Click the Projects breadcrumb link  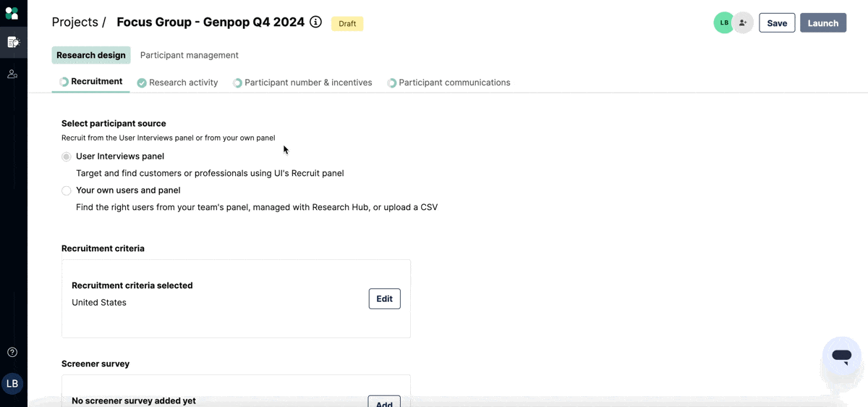(75, 22)
